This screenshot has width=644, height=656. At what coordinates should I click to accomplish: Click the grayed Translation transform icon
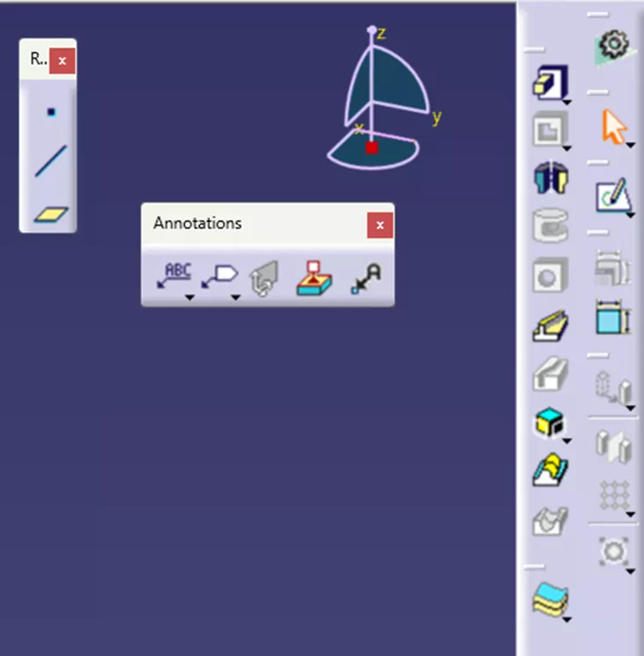(x=613, y=387)
